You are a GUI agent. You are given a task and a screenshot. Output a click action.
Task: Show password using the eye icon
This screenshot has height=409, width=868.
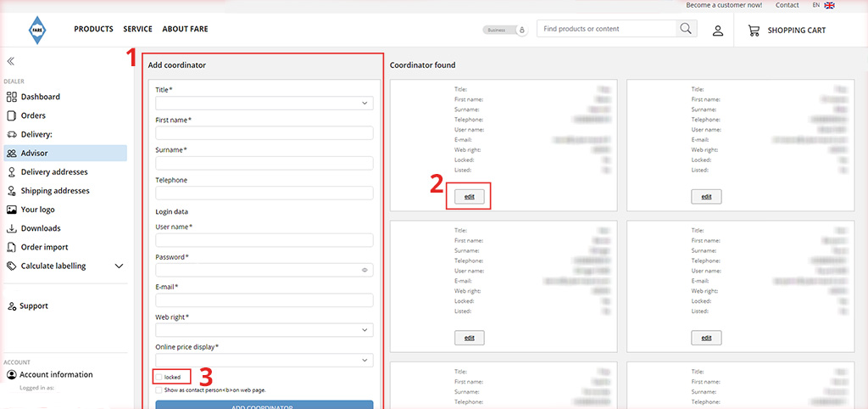tap(364, 271)
